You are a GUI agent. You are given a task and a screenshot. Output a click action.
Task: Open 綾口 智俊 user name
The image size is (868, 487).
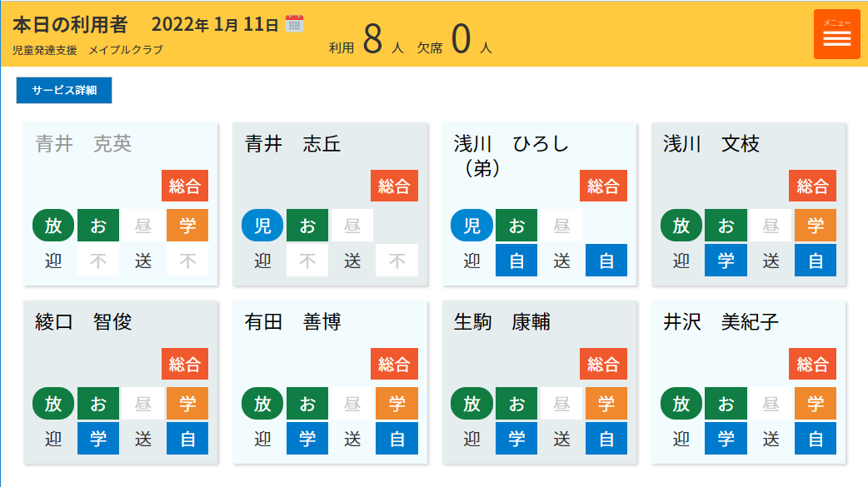pos(83,321)
